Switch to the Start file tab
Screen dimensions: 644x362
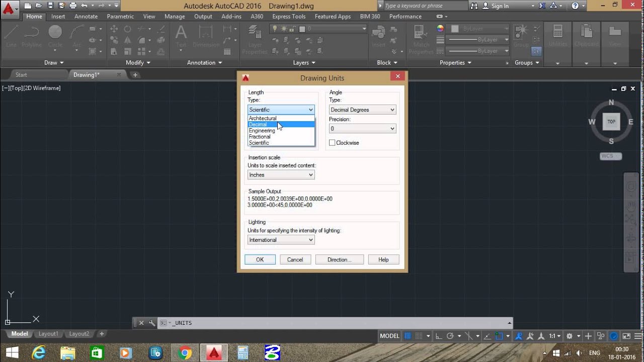coord(21,75)
